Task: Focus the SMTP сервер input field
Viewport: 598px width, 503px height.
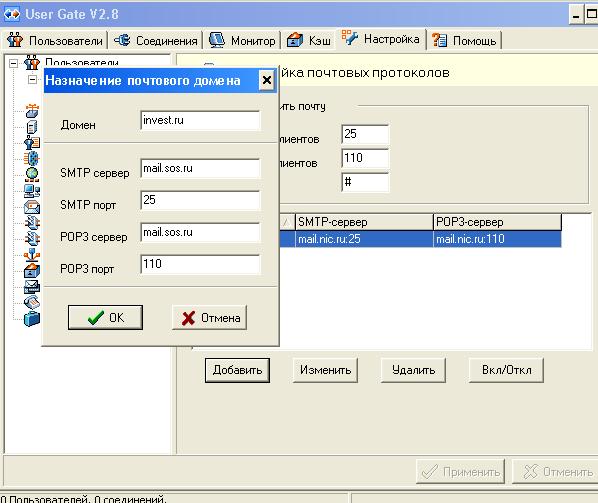Action: [x=201, y=169]
